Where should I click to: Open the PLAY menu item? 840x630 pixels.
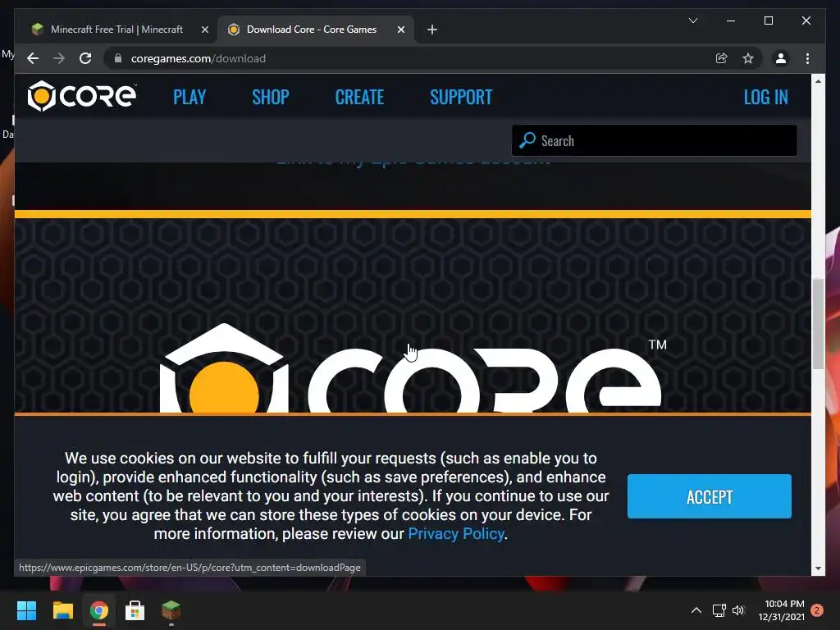click(x=189, y=97)
